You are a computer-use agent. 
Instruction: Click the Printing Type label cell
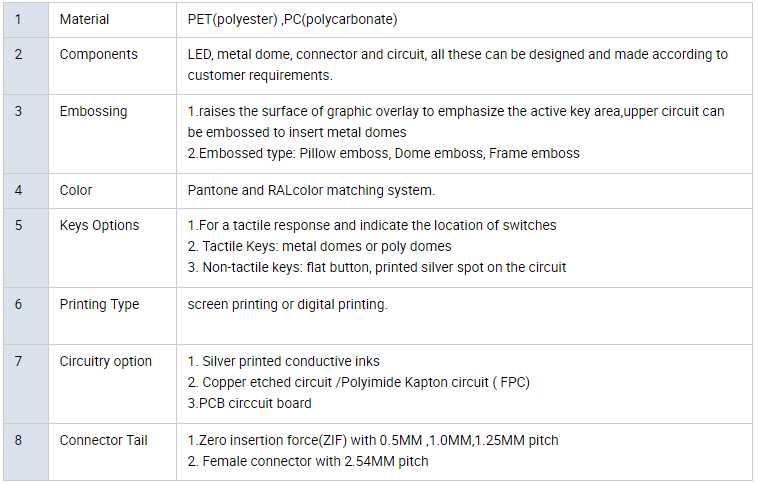point(99,304)
